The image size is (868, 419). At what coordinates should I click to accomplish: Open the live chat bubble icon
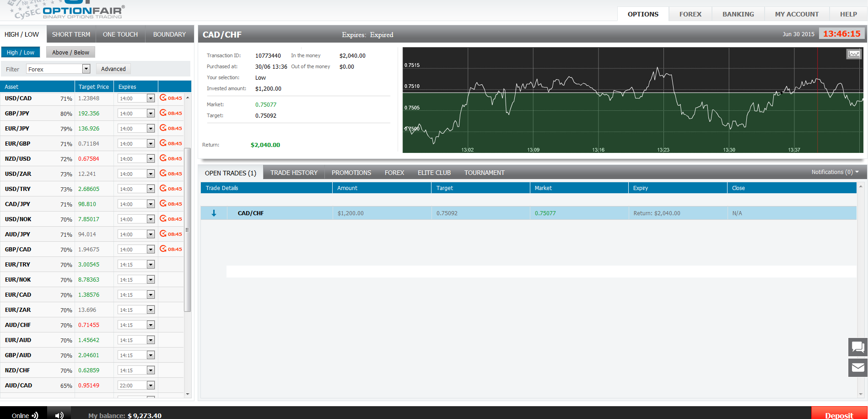tap(857, 347)
